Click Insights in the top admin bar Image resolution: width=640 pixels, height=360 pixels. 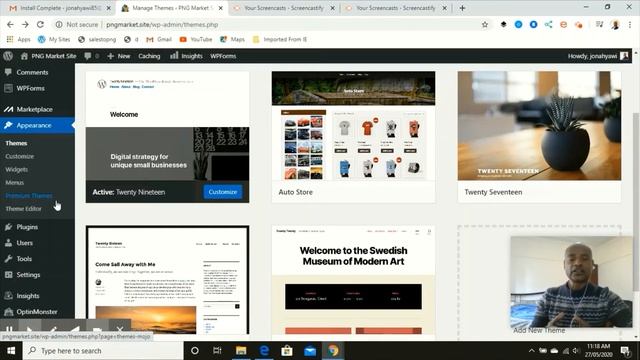coord(186,56)
